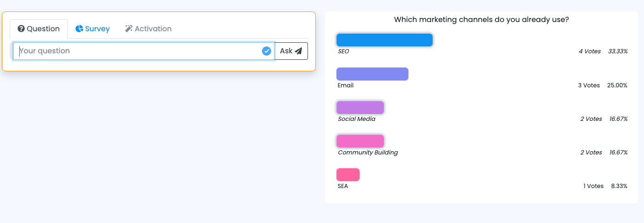Click the paper plane icon on Ask
644x223 pixels.
(x=299, y=51)
